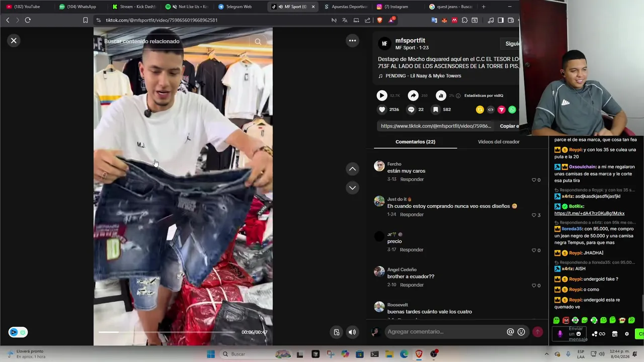Click the red send-to-friends icon

502,110
